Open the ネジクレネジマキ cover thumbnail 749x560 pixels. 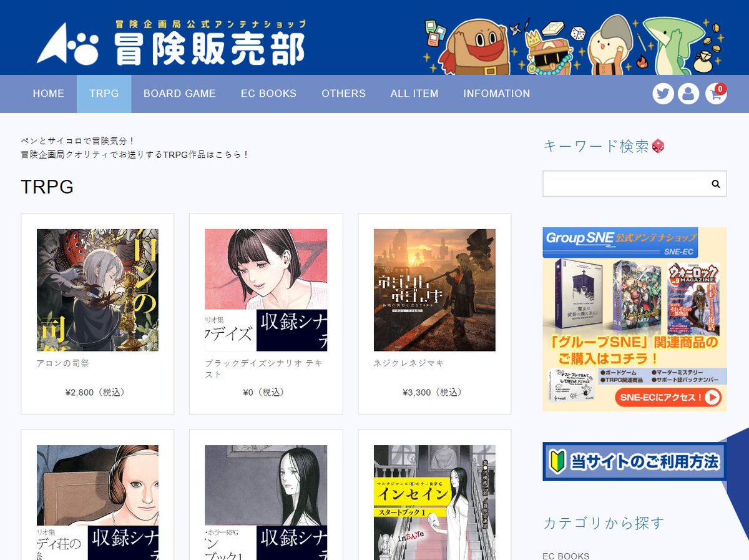tap(434, 290)
